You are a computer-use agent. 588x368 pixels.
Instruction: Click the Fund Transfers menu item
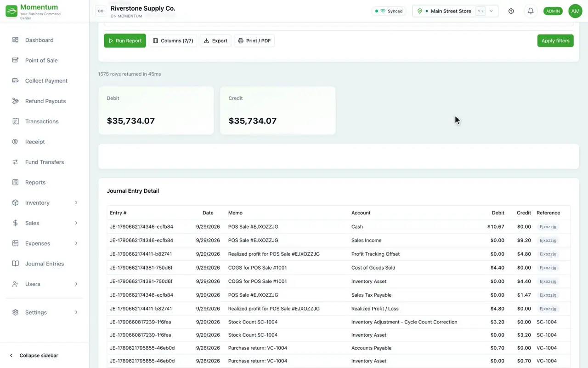tap(44, 162)
